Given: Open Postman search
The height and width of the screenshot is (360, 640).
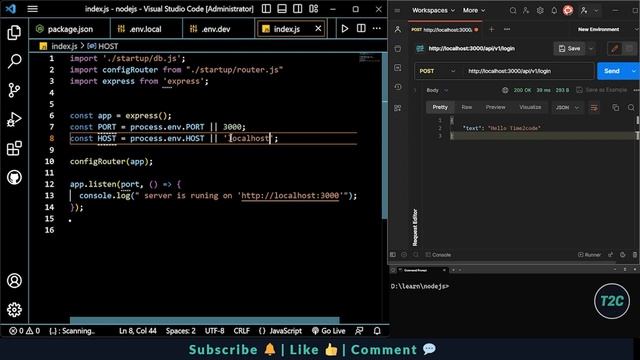Looking at the screenshot, I should (x=513, y=11).
